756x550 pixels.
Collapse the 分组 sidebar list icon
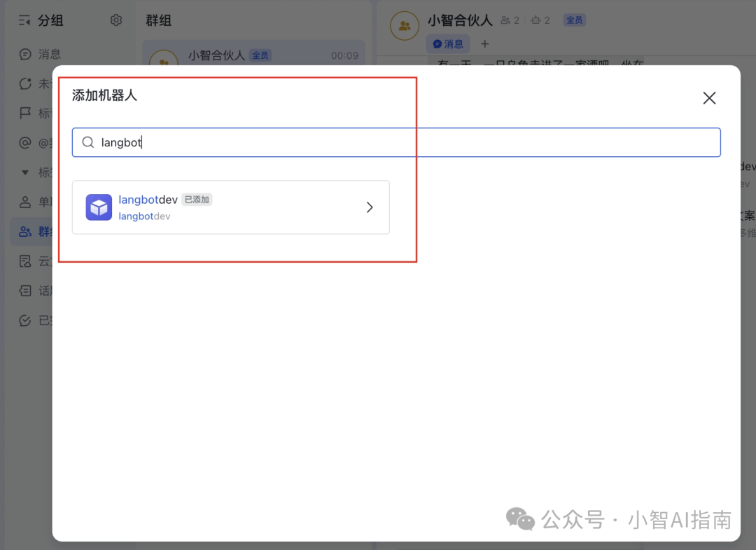(x=24, y=21)
